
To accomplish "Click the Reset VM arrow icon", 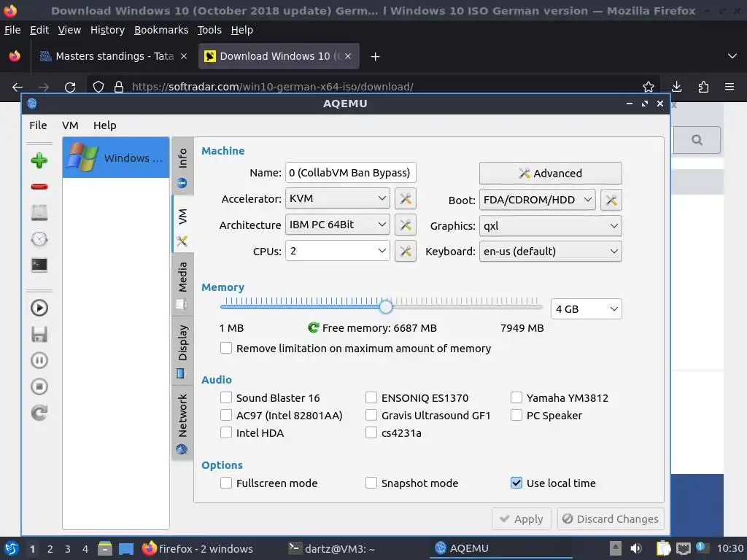I will (39, 413).
